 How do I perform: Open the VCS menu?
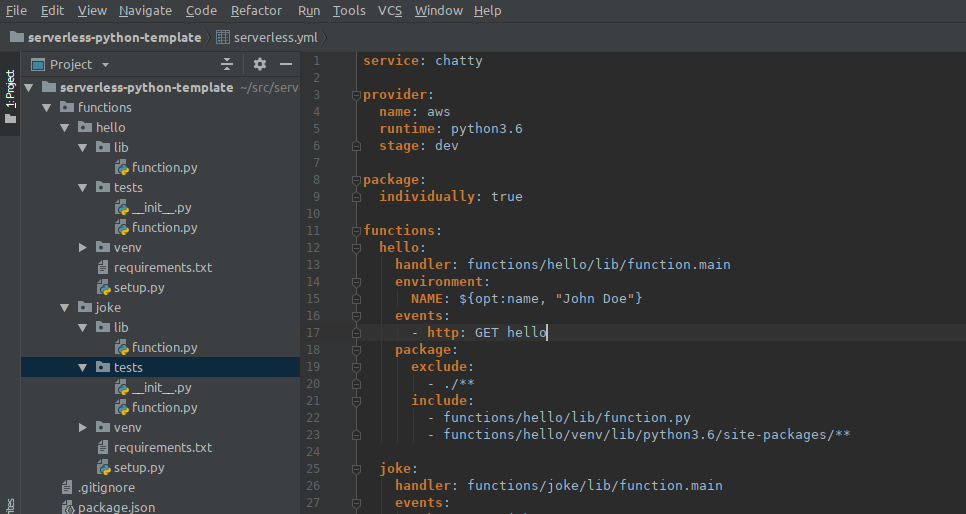[390, 11]
